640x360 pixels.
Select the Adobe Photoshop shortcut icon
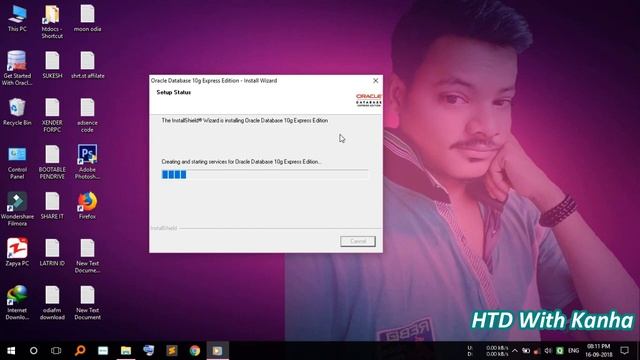(x=87, y=162)
